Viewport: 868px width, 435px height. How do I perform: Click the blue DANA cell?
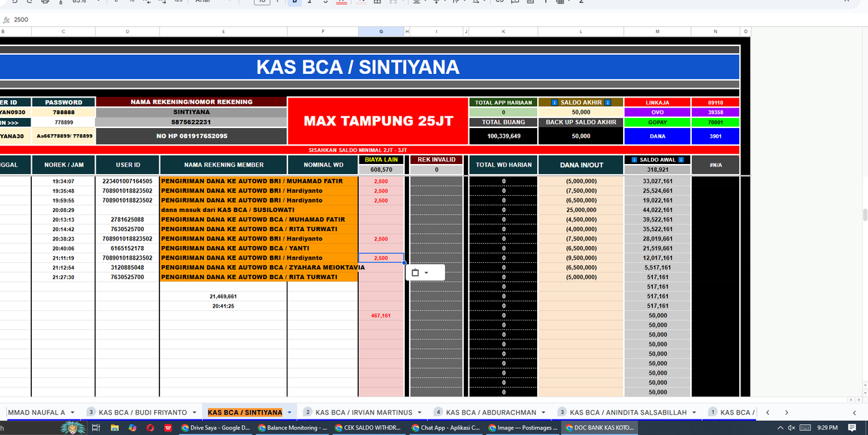[657, 136]
